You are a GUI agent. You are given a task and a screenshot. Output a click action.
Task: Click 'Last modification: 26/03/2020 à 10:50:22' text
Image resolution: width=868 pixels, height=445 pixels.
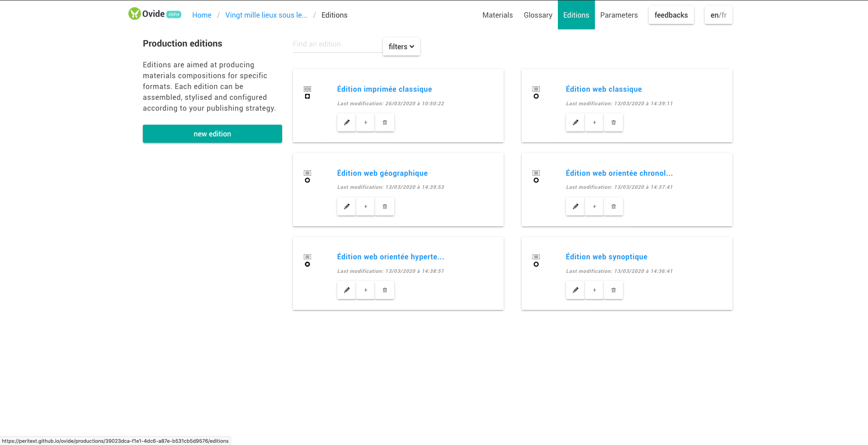point(391,103)
